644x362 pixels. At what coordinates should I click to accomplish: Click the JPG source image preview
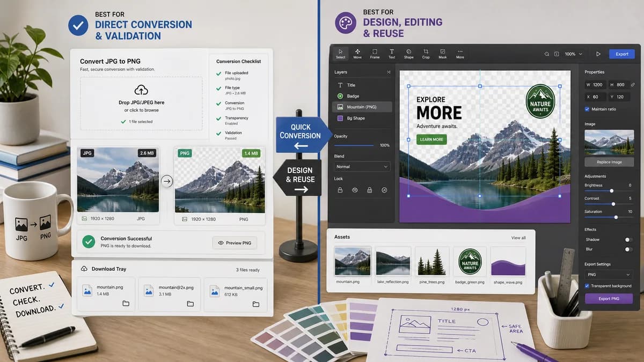[x=118, y=179]
